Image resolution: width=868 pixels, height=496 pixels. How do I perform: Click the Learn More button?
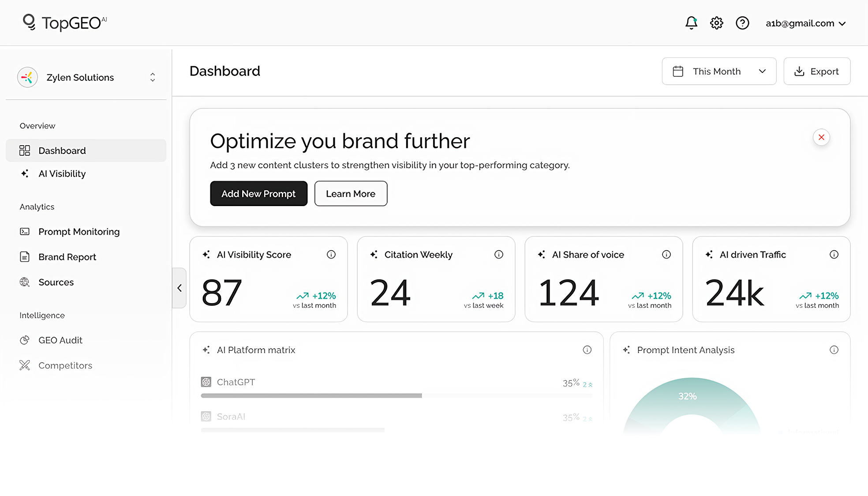coord(350,193)
